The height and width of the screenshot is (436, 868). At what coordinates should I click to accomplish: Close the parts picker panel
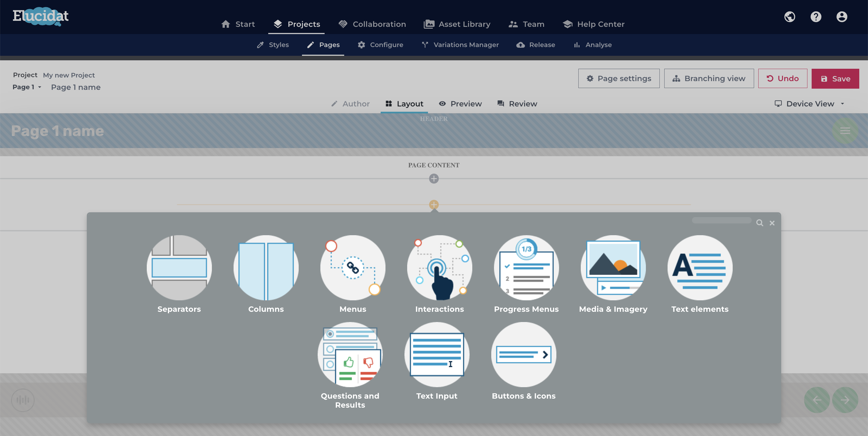(x=772, y=223)
